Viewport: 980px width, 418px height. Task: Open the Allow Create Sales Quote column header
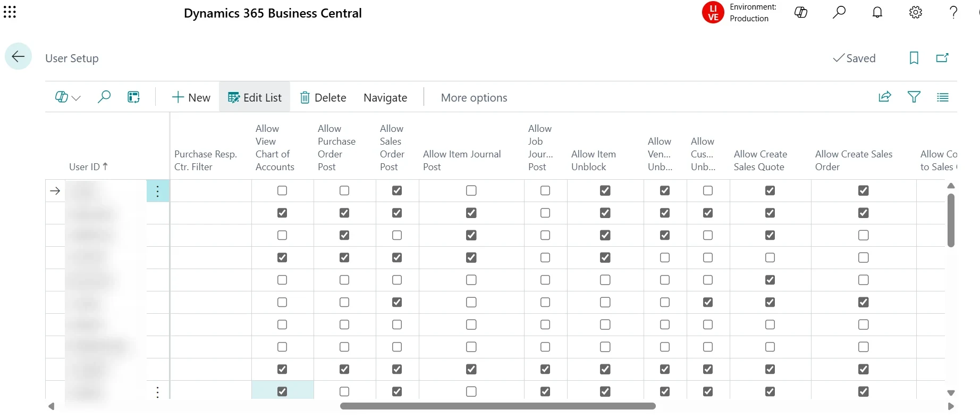click(x=761, y=160)
